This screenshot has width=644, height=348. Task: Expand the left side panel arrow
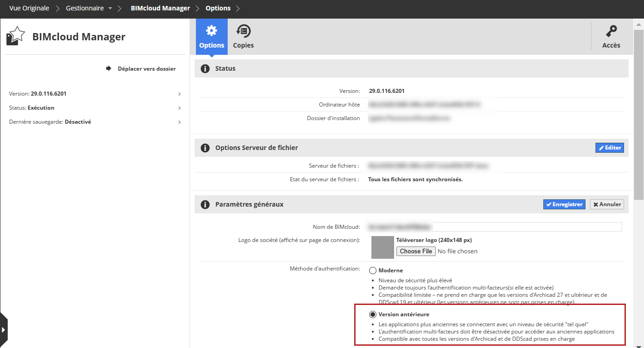click(x=4, y=330)
